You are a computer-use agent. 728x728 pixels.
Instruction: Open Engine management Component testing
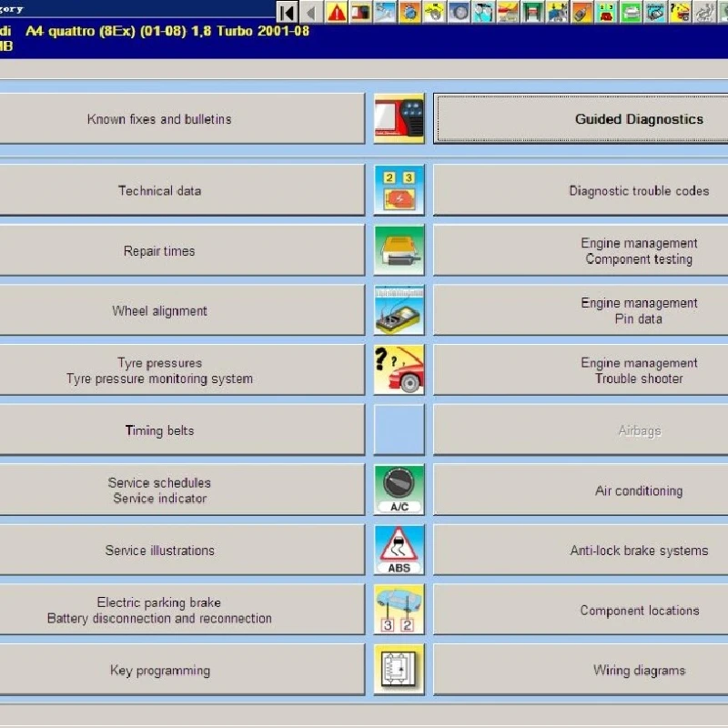581,250
